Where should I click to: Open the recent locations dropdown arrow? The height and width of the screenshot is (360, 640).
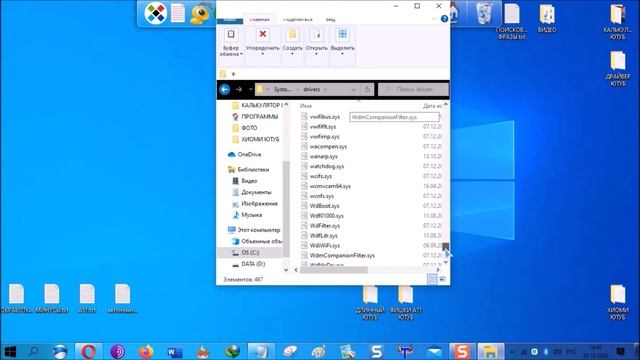click(250, 89)
